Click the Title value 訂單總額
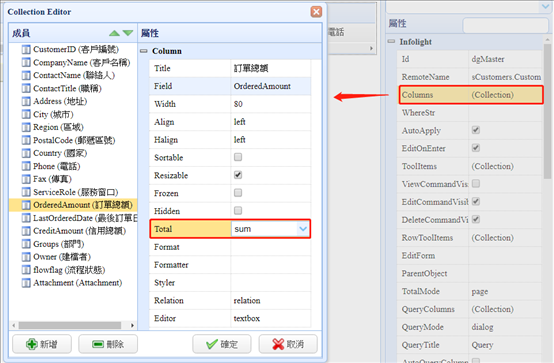 tap(251, 68)
